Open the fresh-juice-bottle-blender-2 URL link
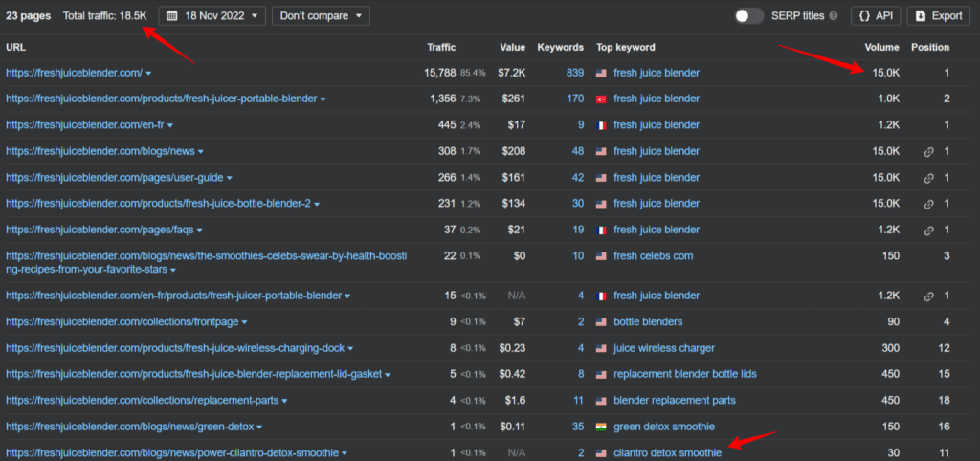This screenshot has height=461, width=980. pos(158,204)
